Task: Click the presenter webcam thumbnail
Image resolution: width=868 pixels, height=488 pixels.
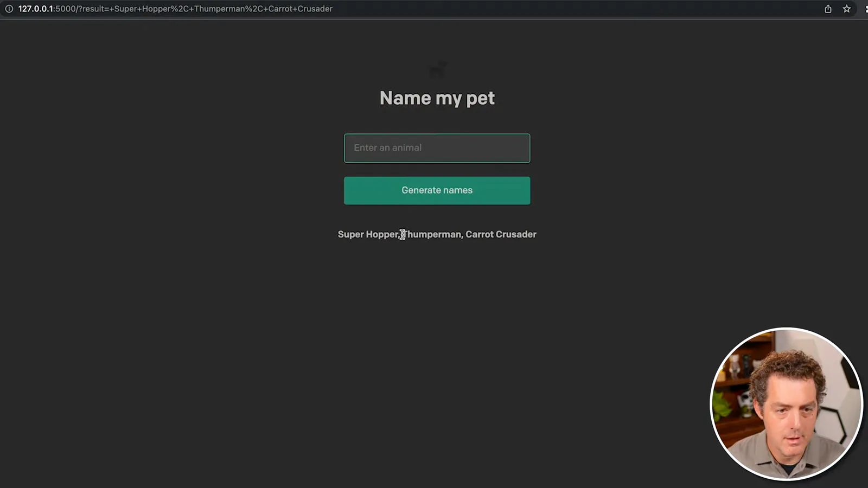Action: pos(786,404)
